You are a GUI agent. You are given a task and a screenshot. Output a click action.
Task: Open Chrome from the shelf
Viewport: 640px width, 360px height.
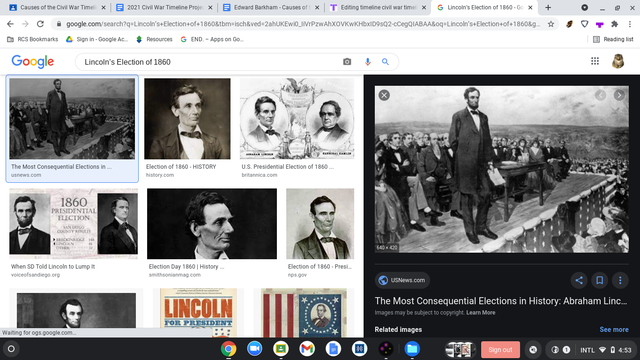[229, 349]
